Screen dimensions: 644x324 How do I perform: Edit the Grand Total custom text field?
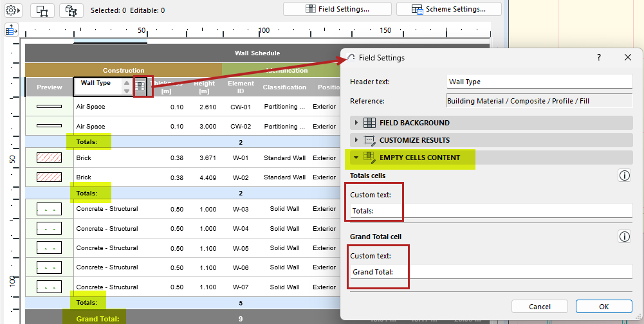click(491, 272)
